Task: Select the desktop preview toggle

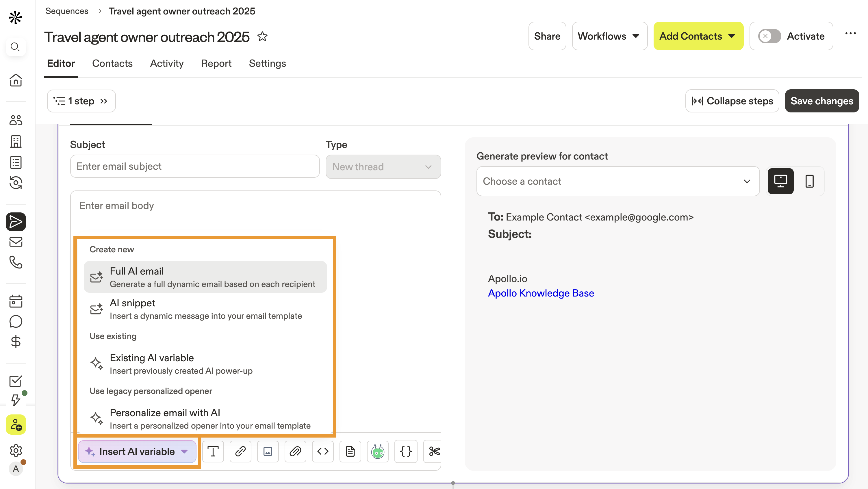Action: click(x=780, y=181)
